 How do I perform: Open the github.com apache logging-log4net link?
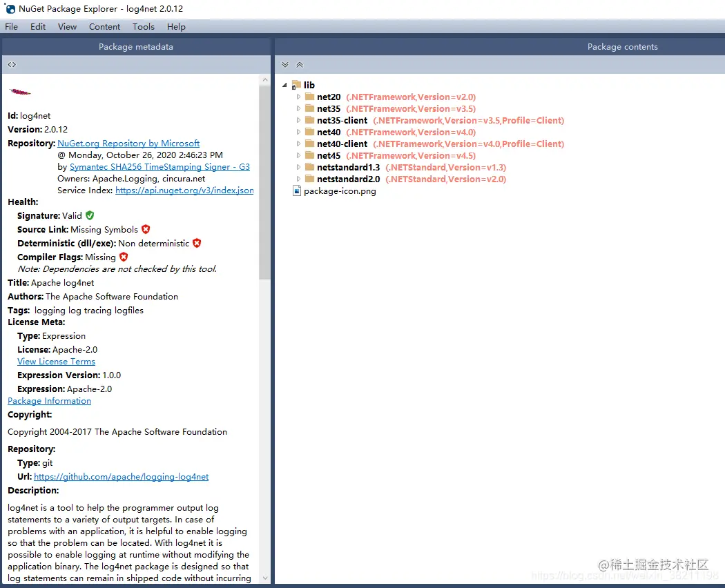click(x=121, y=477)
